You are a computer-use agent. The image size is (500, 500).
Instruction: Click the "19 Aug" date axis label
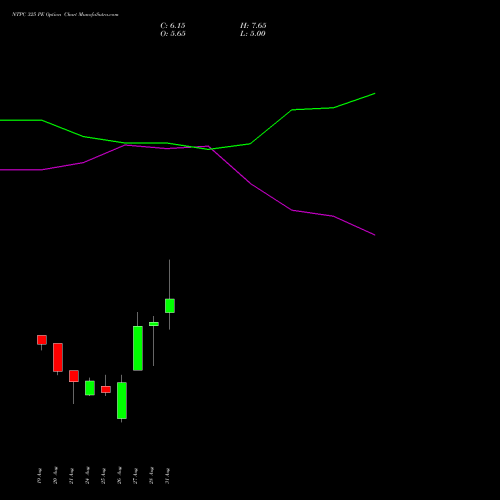tap(39, 476)
